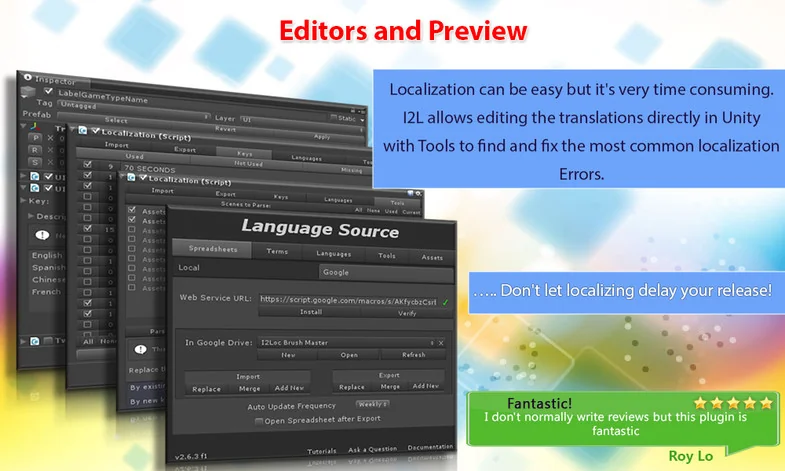Viewport: 785px width, 471px height.
Task: Click the warning icon above Replace in the Tools window
Action: pyautogui.click(x=140, y=349)
